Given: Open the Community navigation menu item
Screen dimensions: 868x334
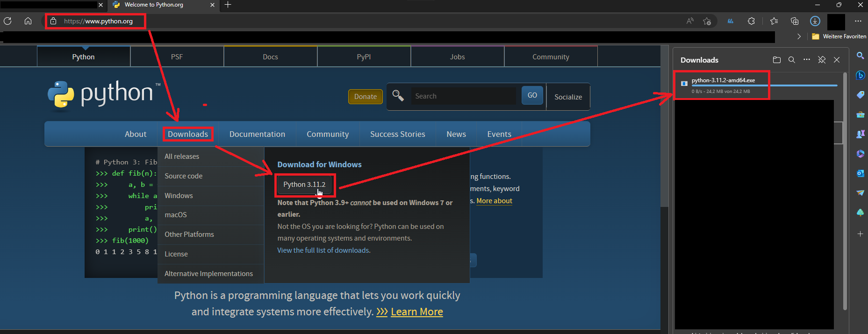Looking at the screenshot, I should coord(328,134).
